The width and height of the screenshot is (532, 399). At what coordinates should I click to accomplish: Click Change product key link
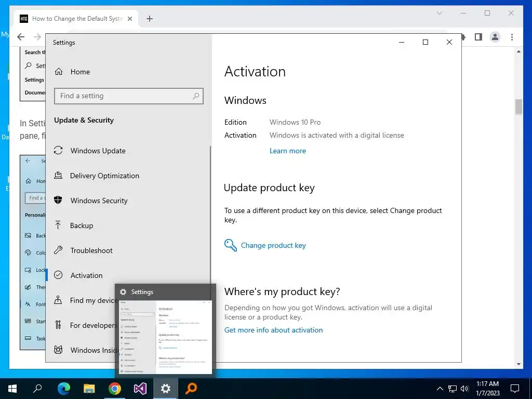click(273, 245)
